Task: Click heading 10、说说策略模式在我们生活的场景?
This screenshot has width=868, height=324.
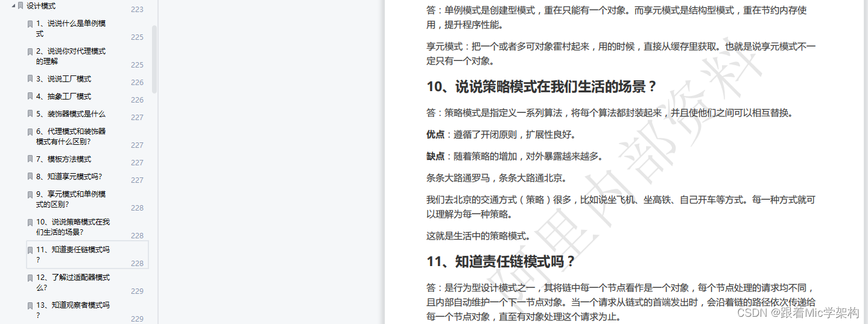Action: (x=542, y=87)
